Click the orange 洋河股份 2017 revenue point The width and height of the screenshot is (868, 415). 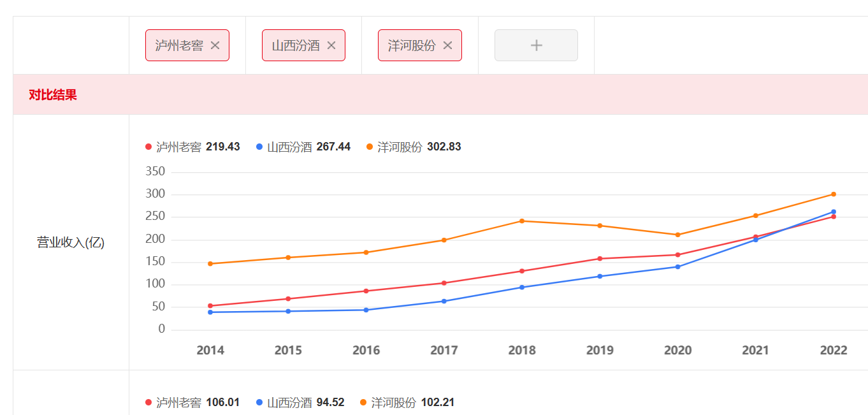click(444, 240)
